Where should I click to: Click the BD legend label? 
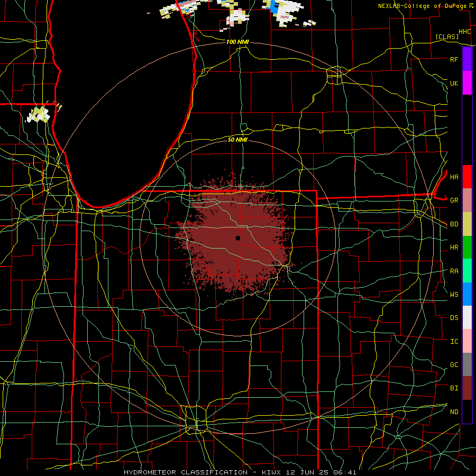[454, 224]
